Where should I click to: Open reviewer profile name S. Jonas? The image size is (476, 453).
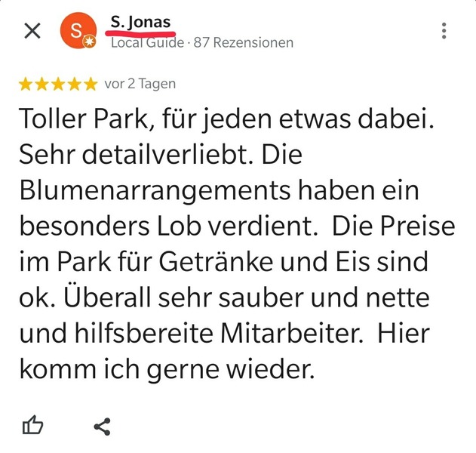[140, 21]
